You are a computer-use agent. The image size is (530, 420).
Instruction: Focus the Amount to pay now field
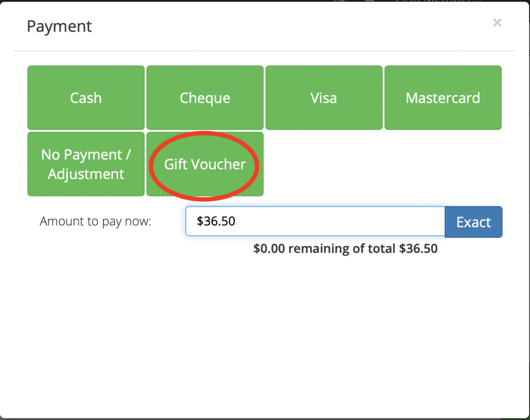coord(315,221)
